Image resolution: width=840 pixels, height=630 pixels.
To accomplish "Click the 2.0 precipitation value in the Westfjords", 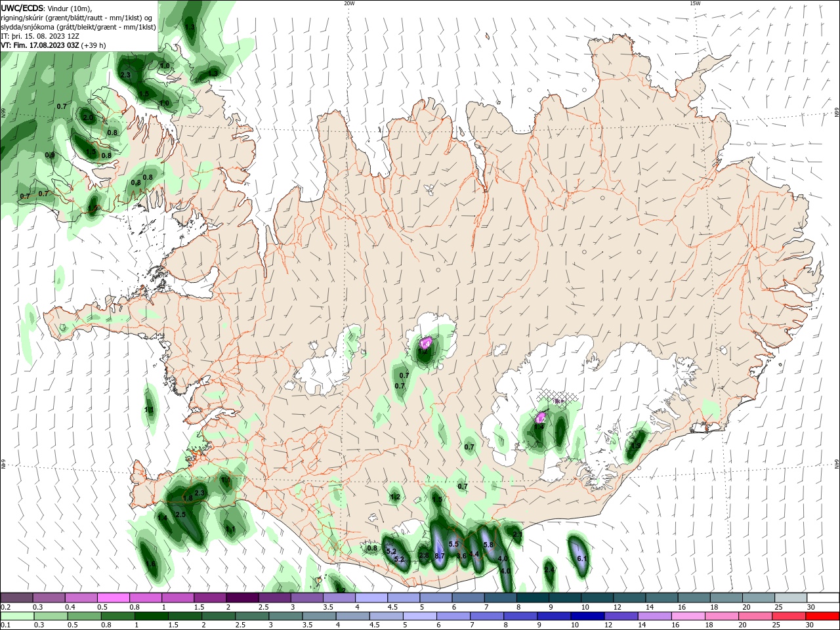I will 88,117.
